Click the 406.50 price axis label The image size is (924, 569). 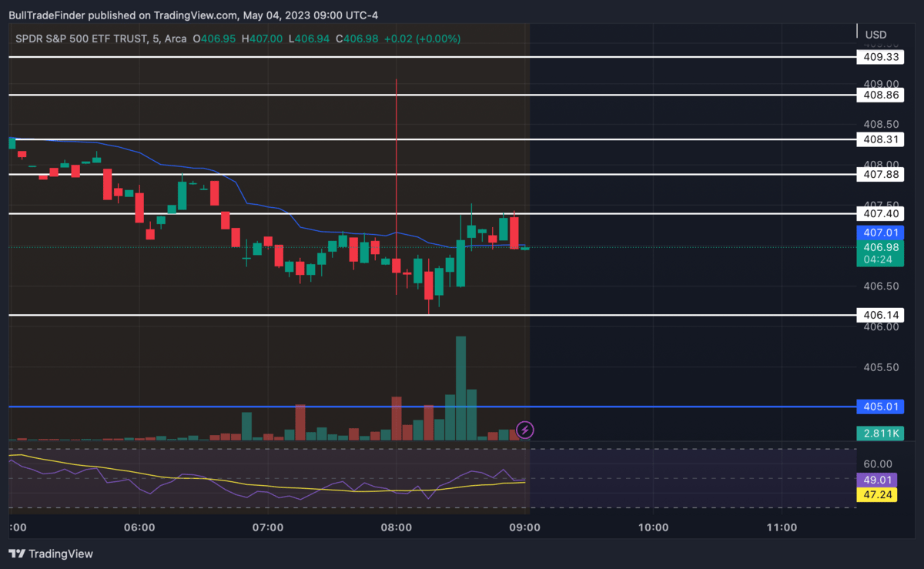[x=882, y=286]
